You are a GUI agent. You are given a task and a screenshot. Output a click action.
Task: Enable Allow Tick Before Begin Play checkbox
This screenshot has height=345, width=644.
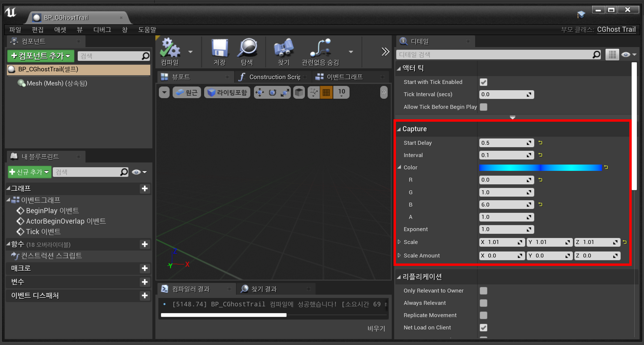pyautogui.click(x=483, y=107)
